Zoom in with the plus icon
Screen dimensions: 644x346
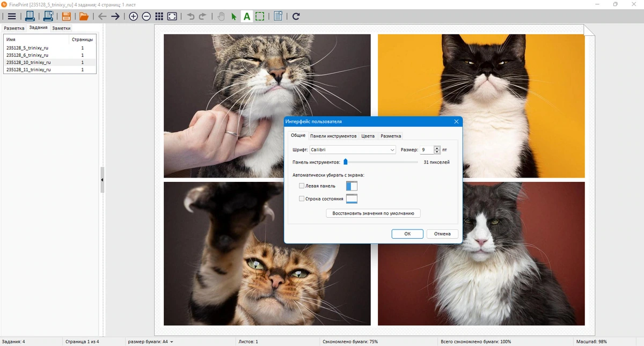click(x=134, y=16)
